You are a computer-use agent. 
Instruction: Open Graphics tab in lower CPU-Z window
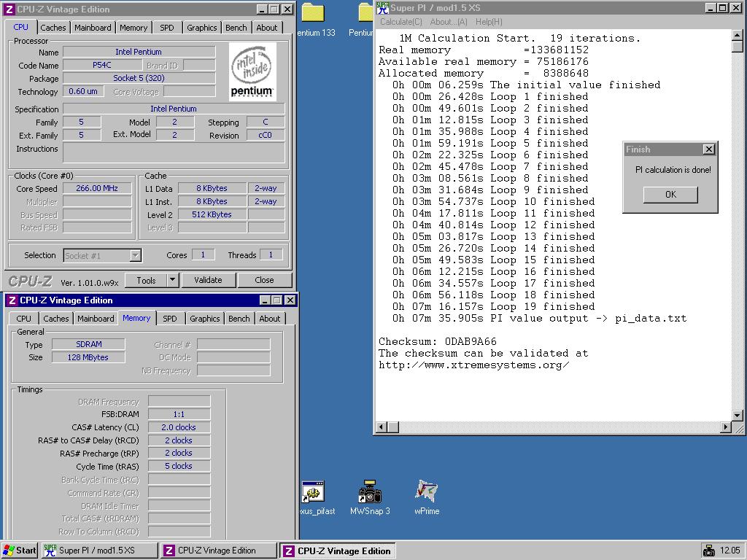click(x=204, y=319)
